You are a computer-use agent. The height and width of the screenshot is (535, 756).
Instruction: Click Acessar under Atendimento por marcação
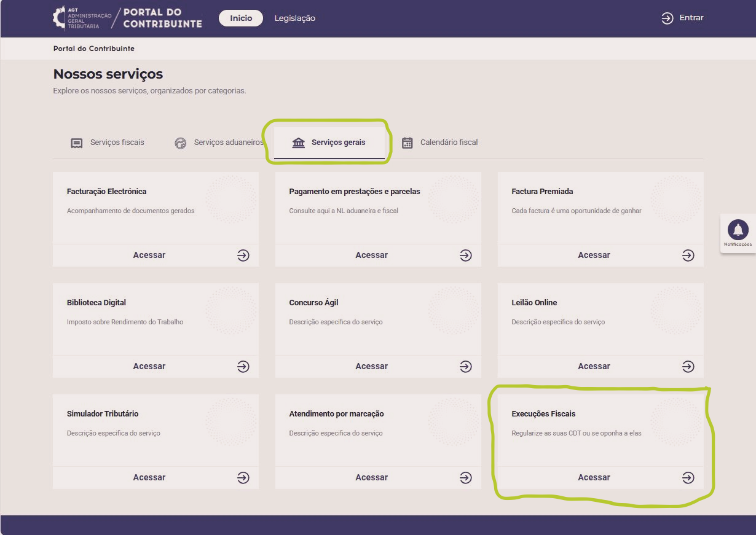pos(371,477)
